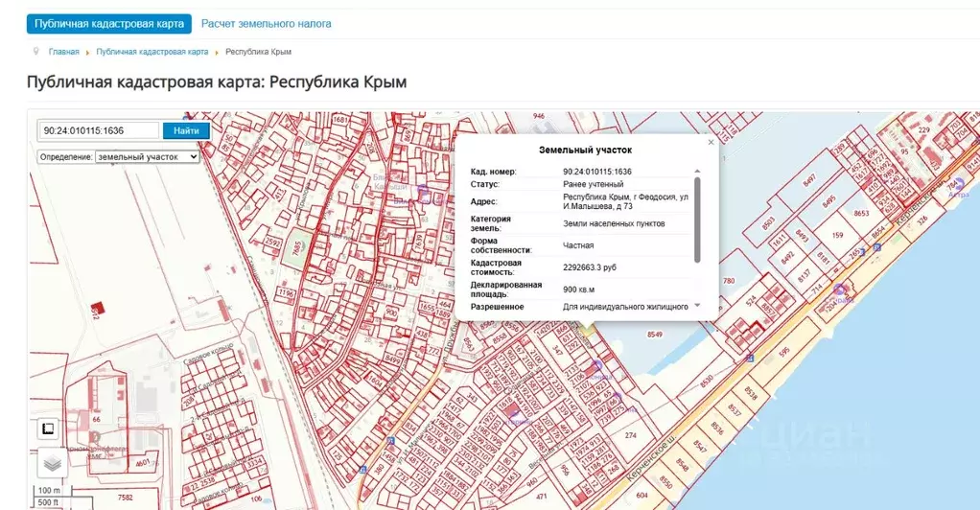Viewport: 980px width, 510px height.
Task: Click the Керченское ш. road label
Action: 651,459
